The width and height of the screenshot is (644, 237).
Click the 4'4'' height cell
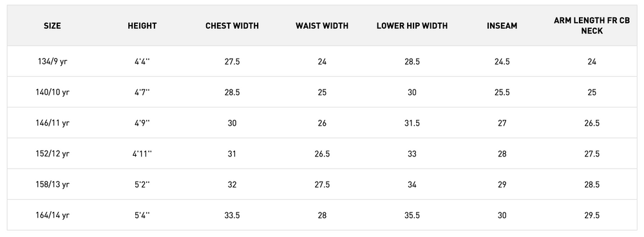[142, 62]
